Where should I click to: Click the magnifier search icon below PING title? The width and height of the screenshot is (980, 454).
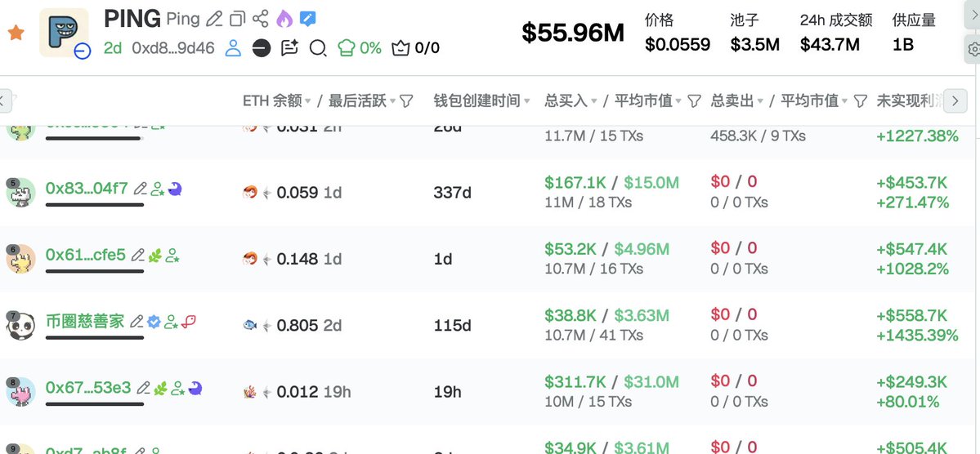[x=318, y=48]
